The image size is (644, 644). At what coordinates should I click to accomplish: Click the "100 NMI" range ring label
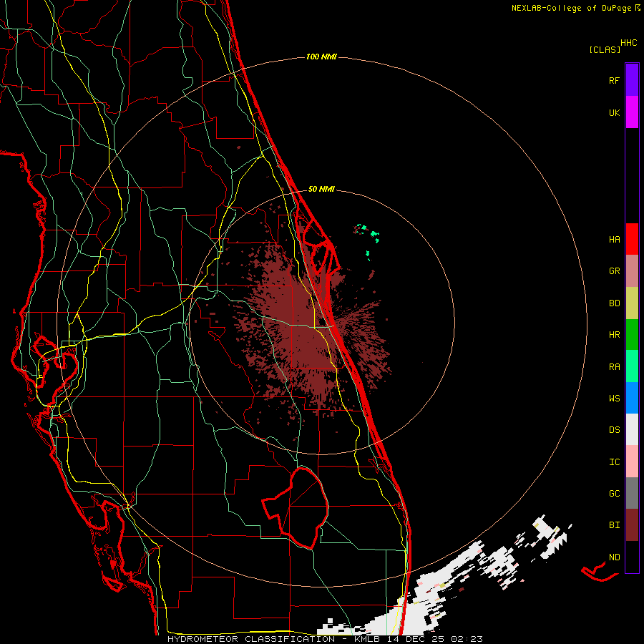pyautogui.click(x=321, y=57)
